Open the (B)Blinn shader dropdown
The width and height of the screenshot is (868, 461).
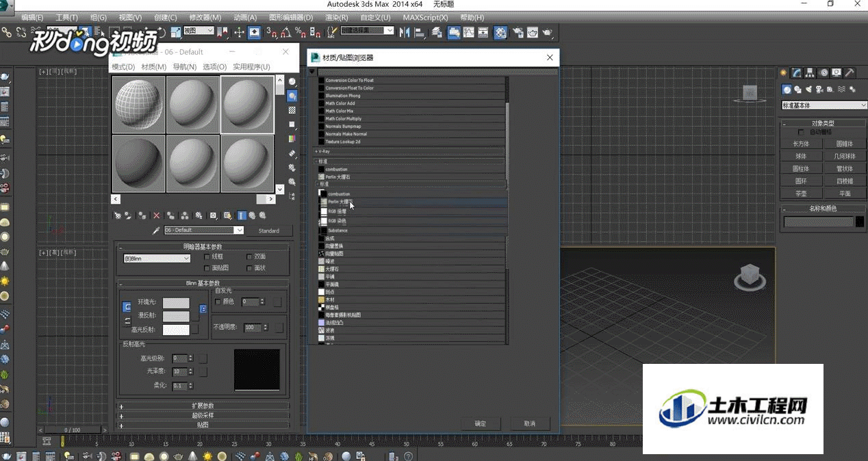click(x=157, y=259)
